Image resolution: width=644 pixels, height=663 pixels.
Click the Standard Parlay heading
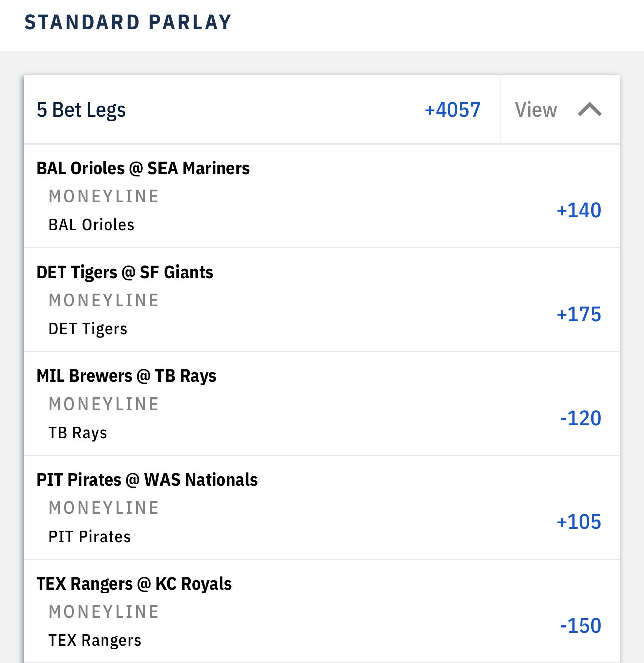[128, 22]
